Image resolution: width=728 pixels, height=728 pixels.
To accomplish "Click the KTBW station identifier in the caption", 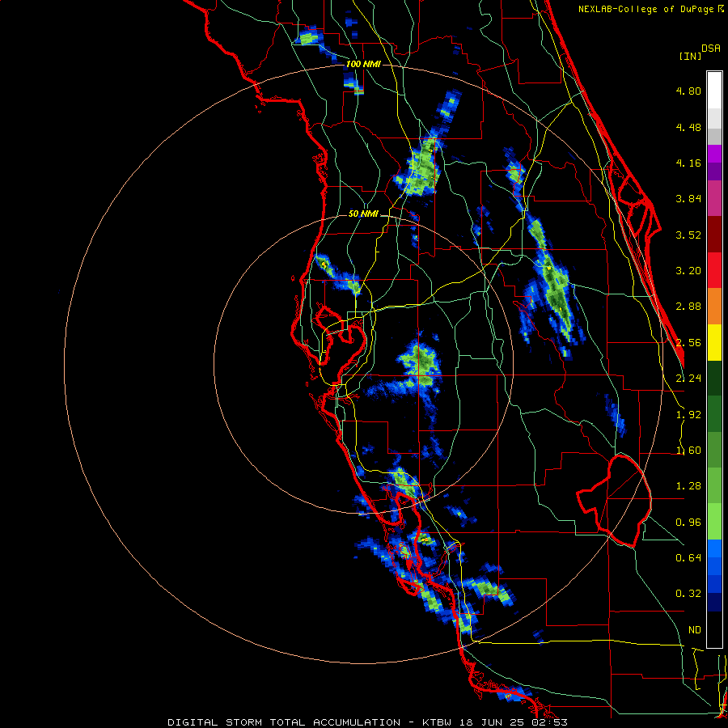I will point(437,722).
